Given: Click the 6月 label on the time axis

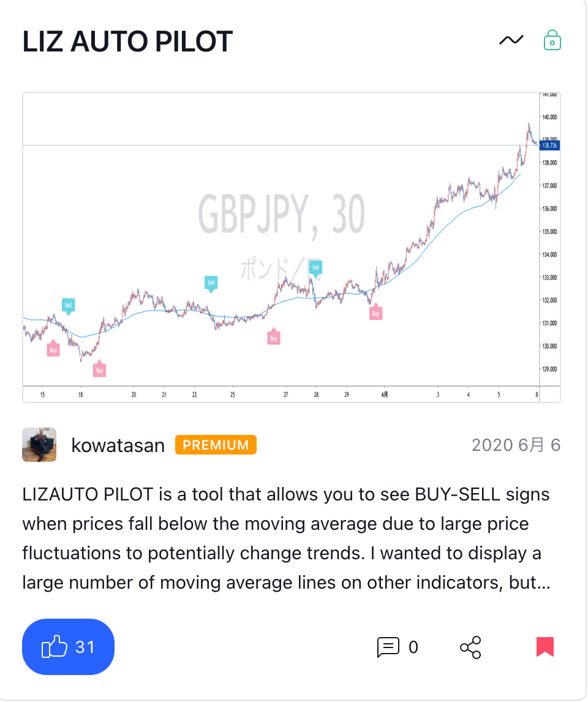Looking at the screenshot, I should click(384, 395).
